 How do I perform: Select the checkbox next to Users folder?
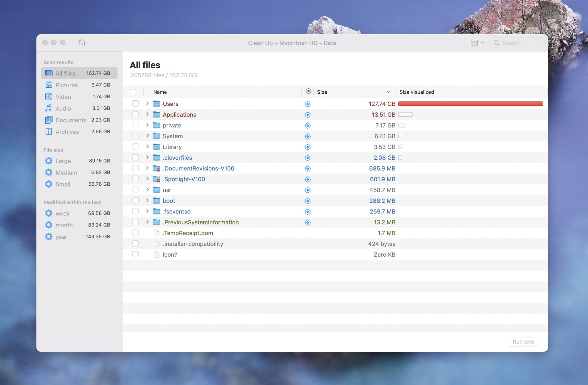[x=134, y=103]
